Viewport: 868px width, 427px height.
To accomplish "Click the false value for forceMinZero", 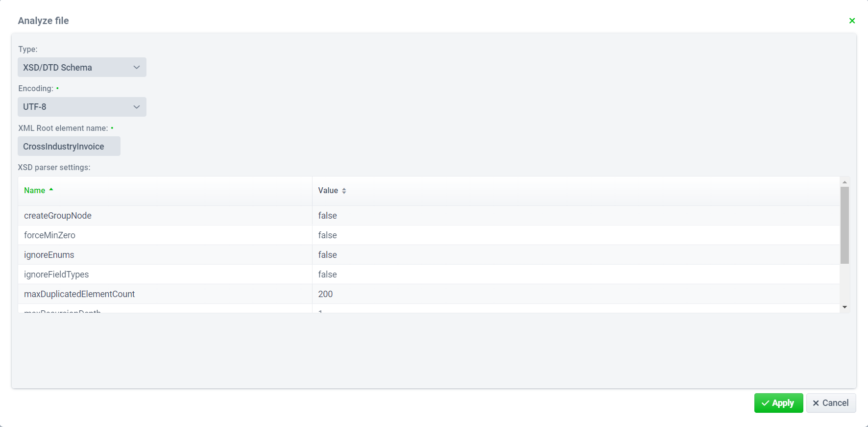I will (327, 235).
